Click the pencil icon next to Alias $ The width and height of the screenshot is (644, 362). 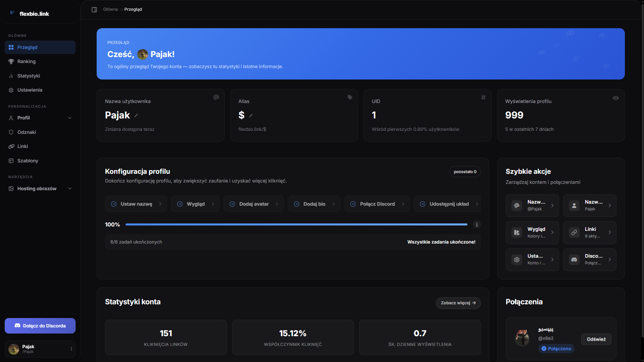tap(251, 116)
